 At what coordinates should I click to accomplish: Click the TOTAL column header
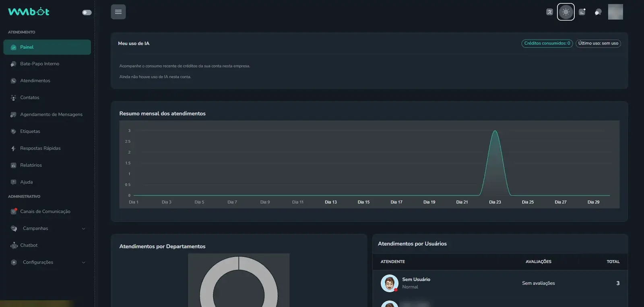point(613,262)
